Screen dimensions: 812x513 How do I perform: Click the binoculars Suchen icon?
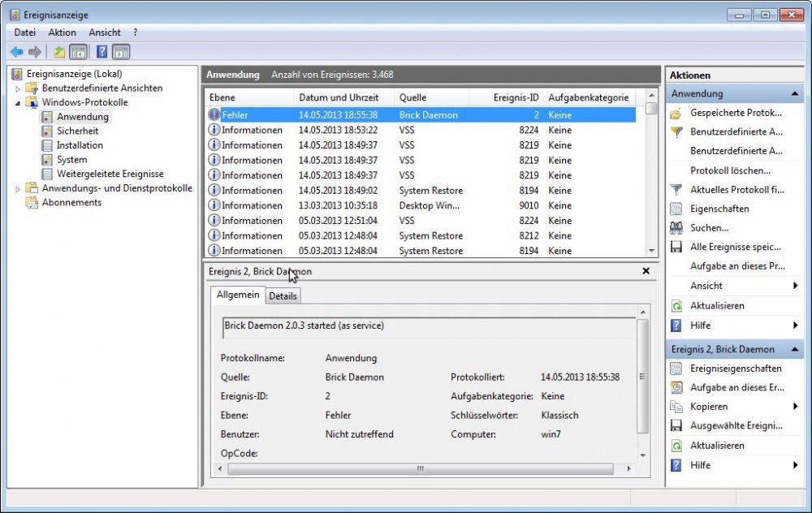coord(676,228)
